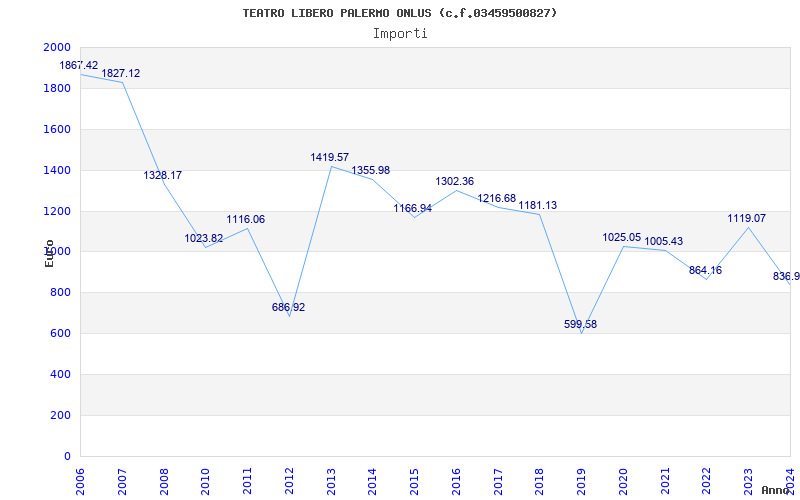Select the 2023 year label
Screen dimensions: 800x500
tap(748, 482)
